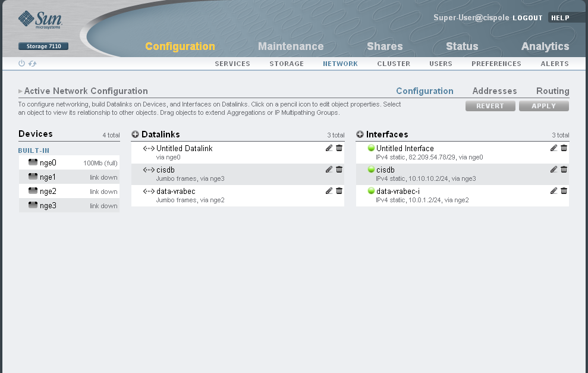Click the Super-User@cispole label
588x373 pixels.
(471, 18)
